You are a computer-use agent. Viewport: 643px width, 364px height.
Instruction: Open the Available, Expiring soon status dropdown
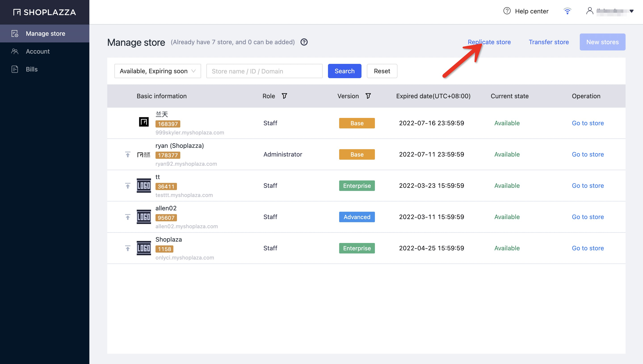point(158,71)
